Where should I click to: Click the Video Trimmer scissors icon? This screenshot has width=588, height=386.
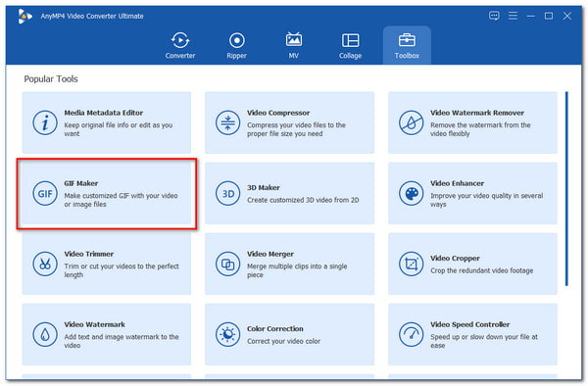[x=45, y=264]
